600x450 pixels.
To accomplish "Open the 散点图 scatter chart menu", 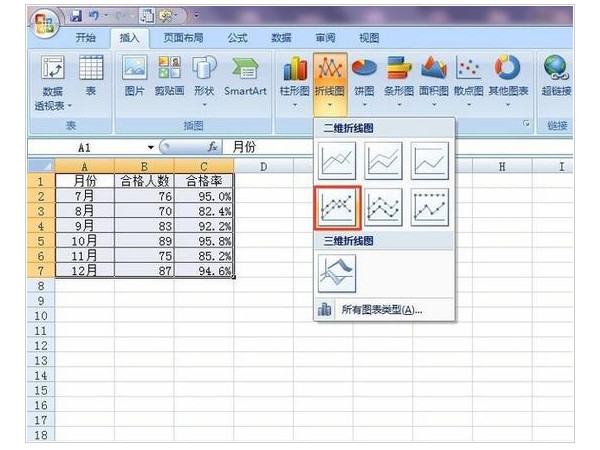I will pyautogui.click(x=468, y=81).
